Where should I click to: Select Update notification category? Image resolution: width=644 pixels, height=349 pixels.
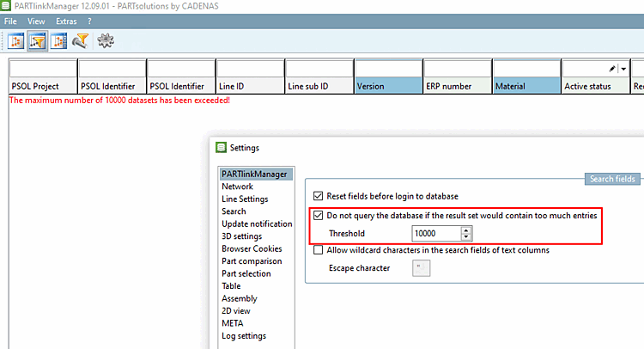256,223
